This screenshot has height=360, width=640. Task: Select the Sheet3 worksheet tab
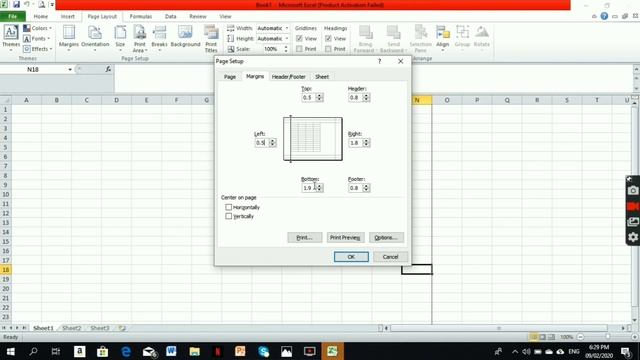point(100,328)
